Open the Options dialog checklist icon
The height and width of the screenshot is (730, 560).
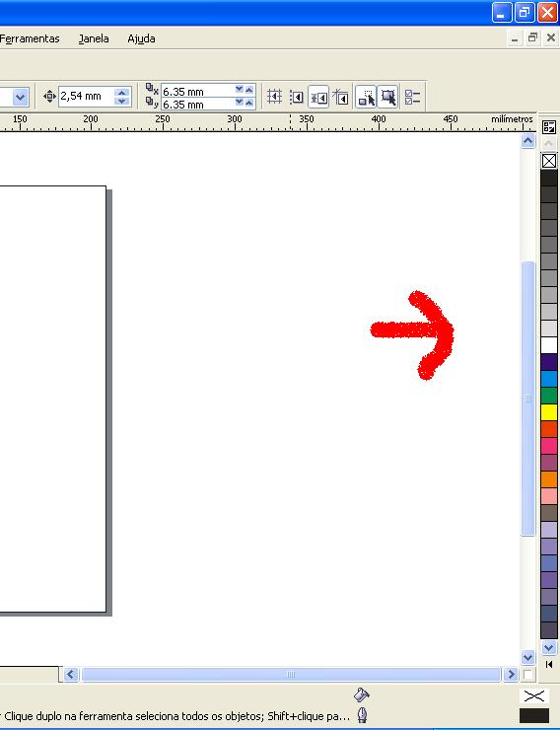pos(412,97)
